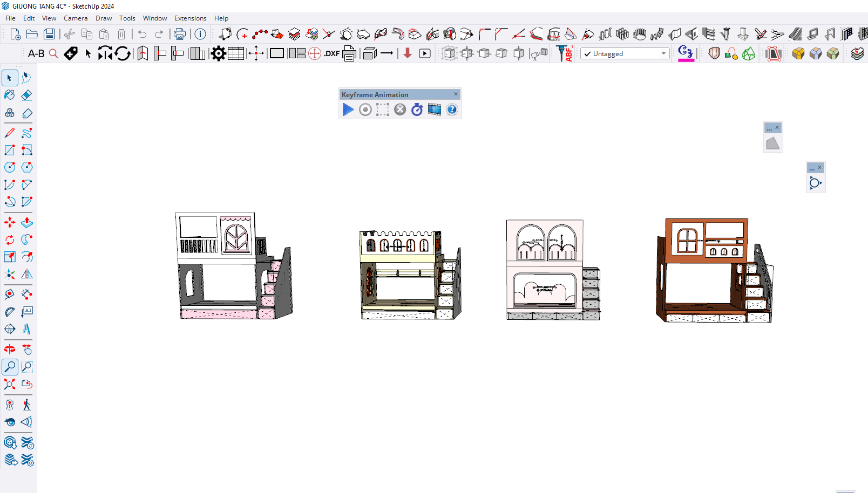Viewport: 868px width, 493px height.
Task: Open the DXF export tool
Action: (331, 53)
